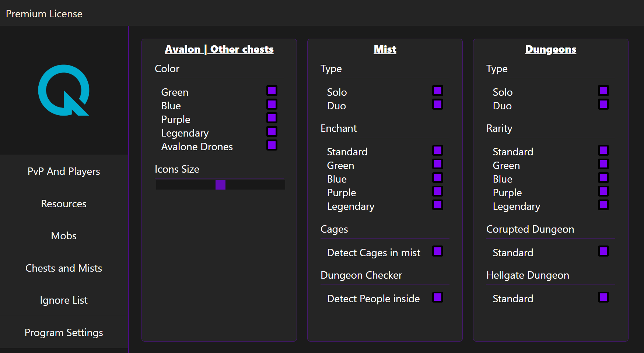Toggle Legendary rarity checkbox in Dungeons panel

(603, 205)
